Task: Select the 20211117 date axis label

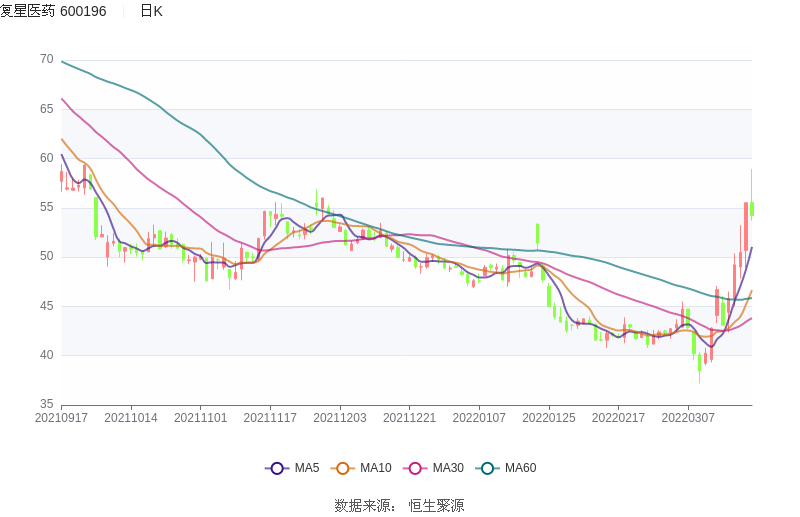Action: pos(270,418)
